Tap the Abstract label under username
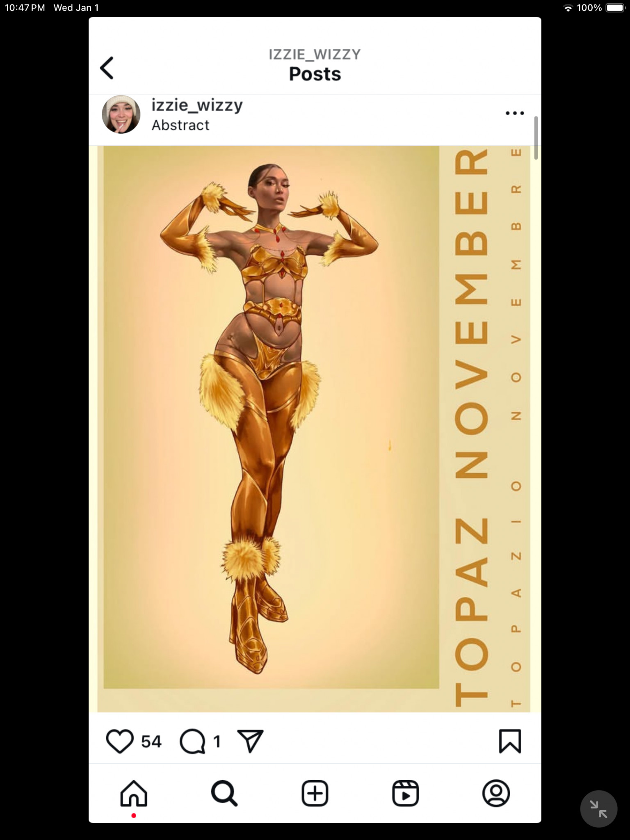The height and width of the screenshot is (840, 630). click(180, 125)
